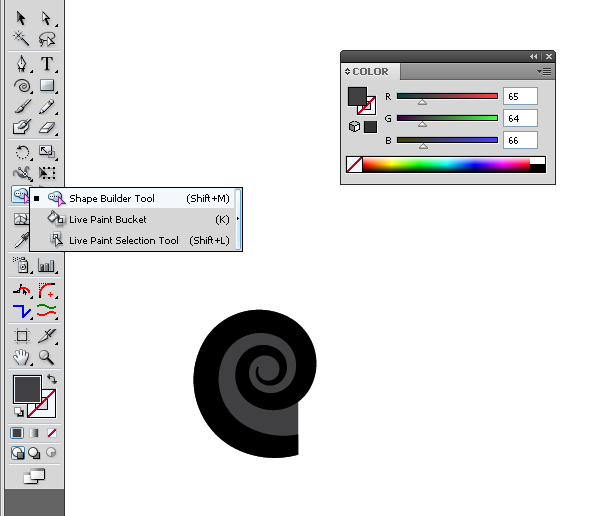Choose Live Paint Bucket from flyout
Viewport: 600px width, 516px height.
132,219
